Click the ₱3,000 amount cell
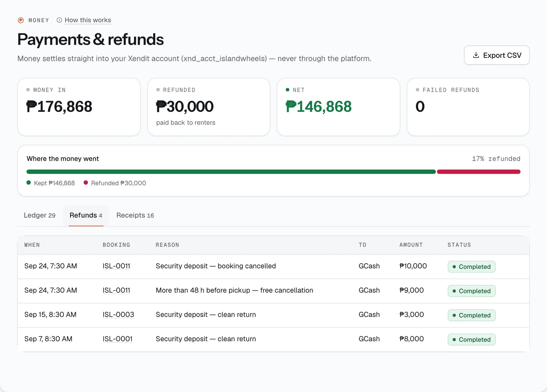The height and width of the screenshot is (392, 547). pos(412,315)
